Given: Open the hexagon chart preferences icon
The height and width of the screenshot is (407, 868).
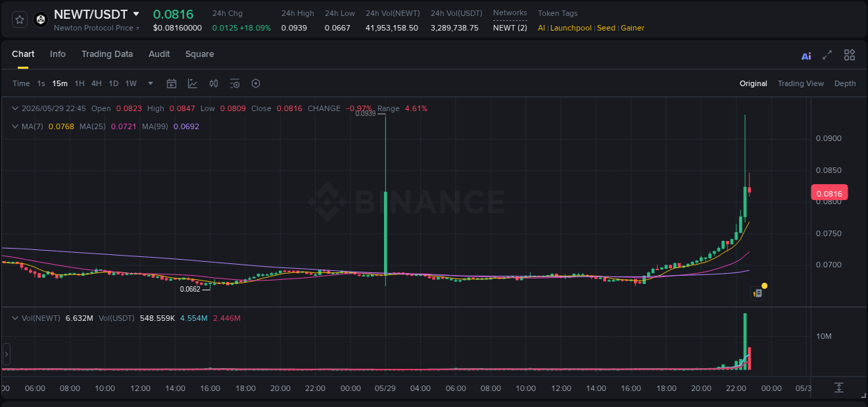Looking at the screenshot, I should [256, 83].
